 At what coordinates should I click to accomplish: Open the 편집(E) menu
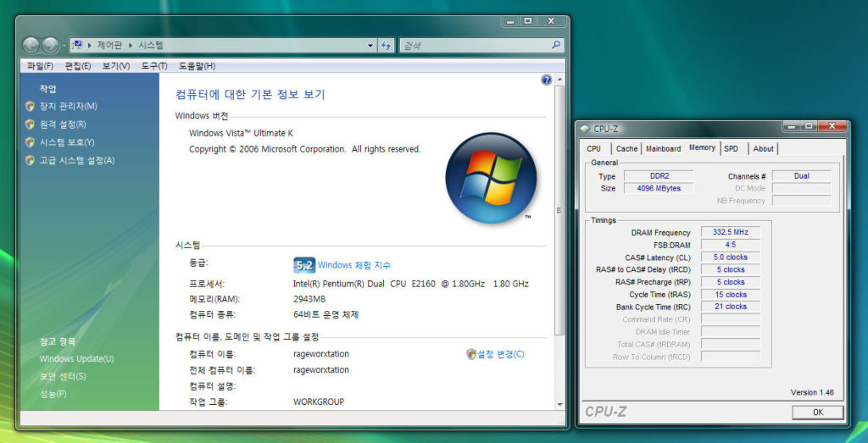click(77, 66)
